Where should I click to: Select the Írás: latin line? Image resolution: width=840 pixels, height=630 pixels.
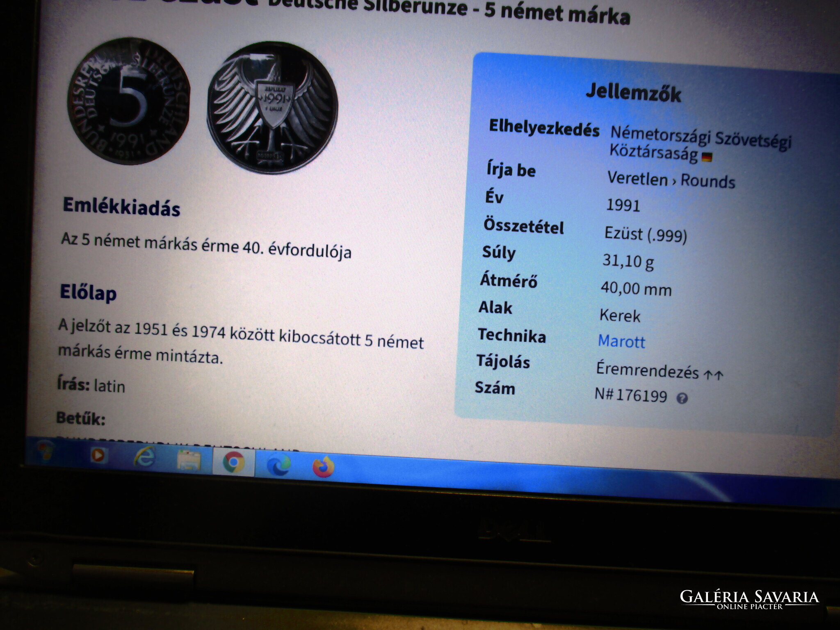91,386
